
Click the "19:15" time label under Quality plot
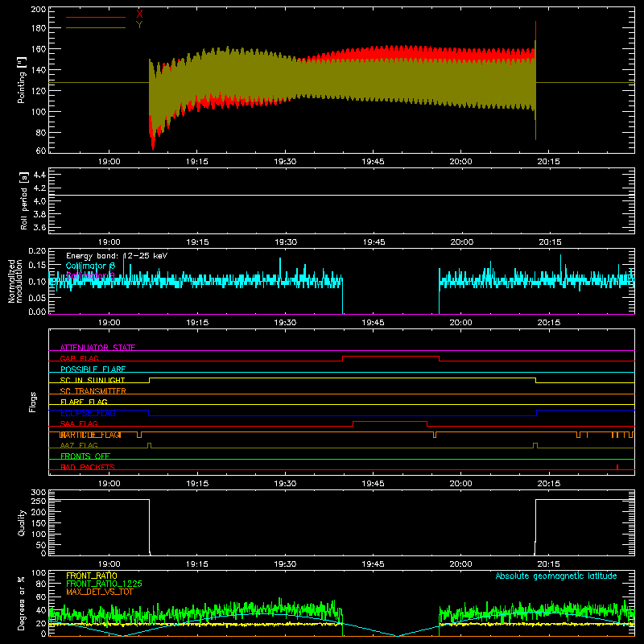[x=197, y=564]
